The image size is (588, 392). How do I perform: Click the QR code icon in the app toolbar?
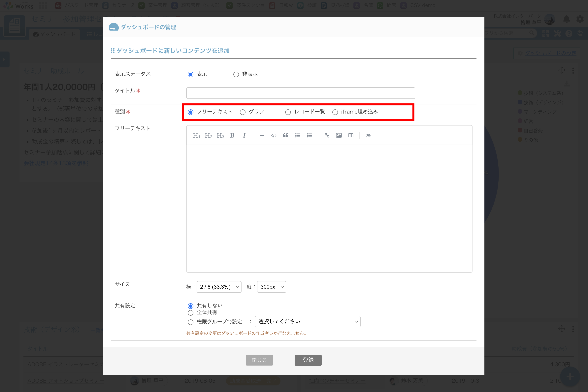tap(545, 33)
